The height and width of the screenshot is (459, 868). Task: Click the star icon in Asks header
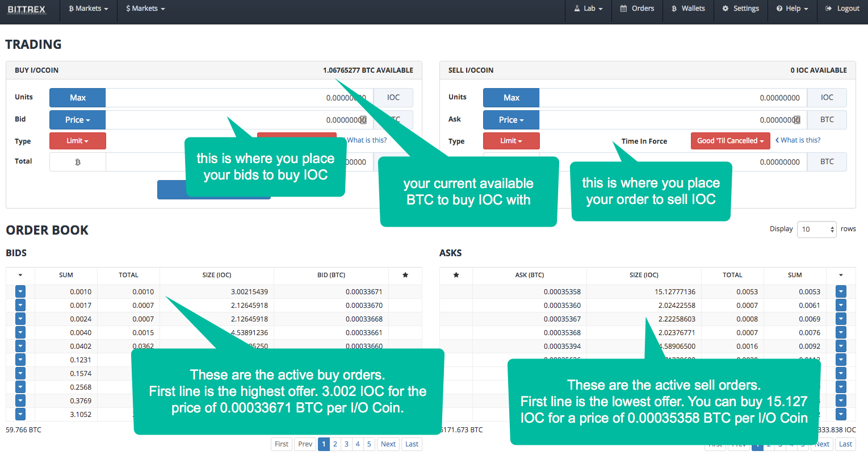[456, 275]
